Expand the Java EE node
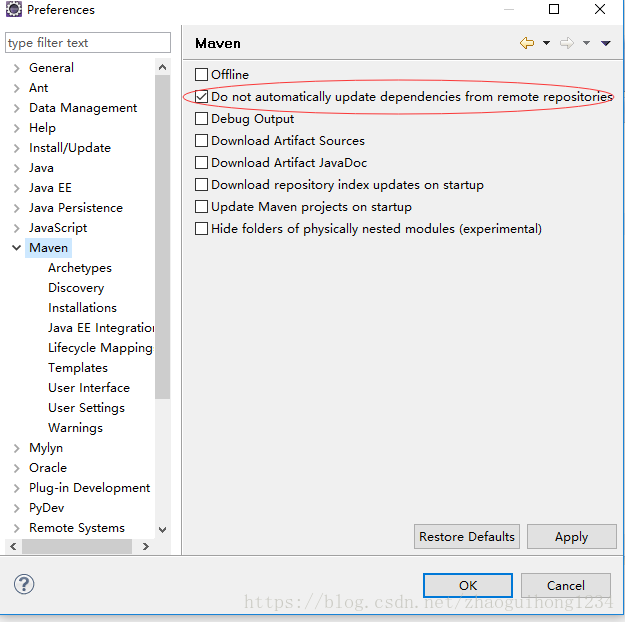Image resolution: width=625 pixels, height=622 pixels. point(16,188)
